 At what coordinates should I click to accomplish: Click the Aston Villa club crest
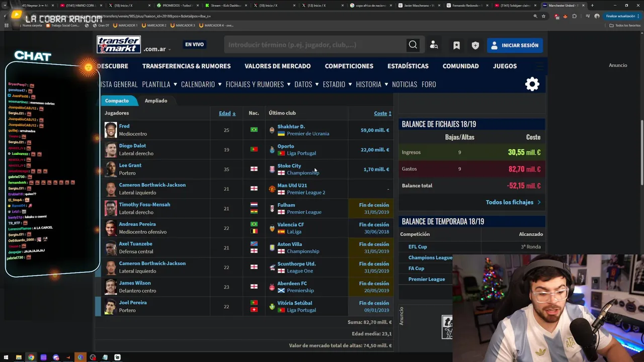(272, 247)
